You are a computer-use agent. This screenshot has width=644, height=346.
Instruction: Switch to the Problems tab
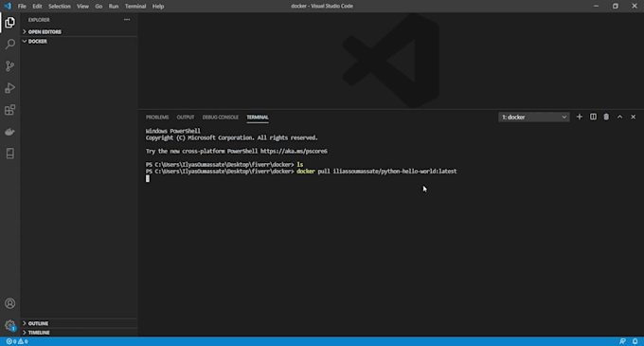point(157,118)
